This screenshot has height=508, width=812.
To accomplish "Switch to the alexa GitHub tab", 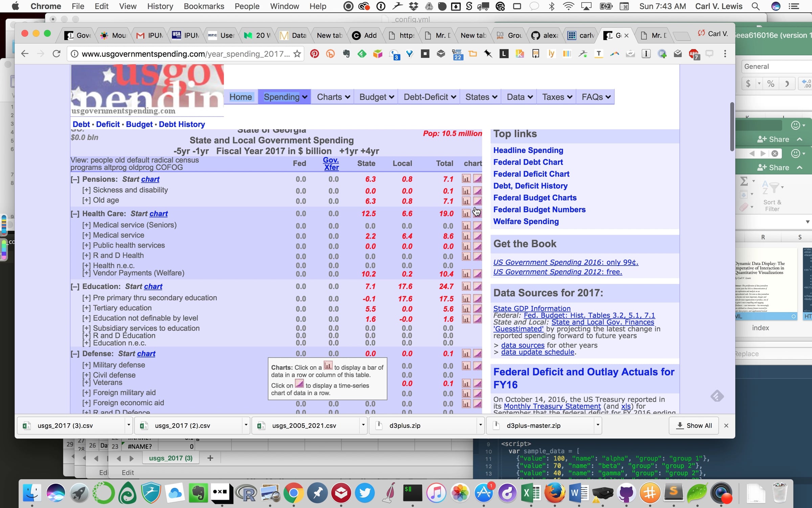I will point(545,35).
